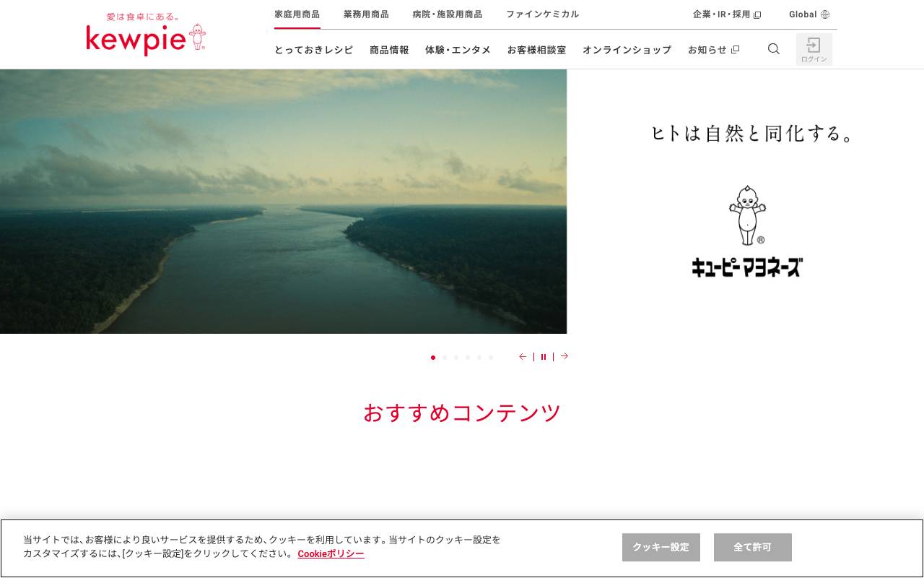Click the external-link icon beside 企業・IR・採用
Image resolution: width=924 pixels, height=578 pixels.
(x=757, y=14)
